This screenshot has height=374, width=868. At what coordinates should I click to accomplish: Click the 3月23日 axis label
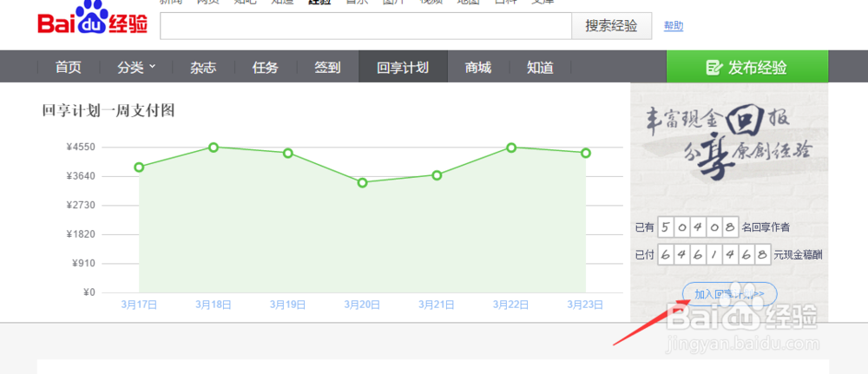tap(585, 305)
